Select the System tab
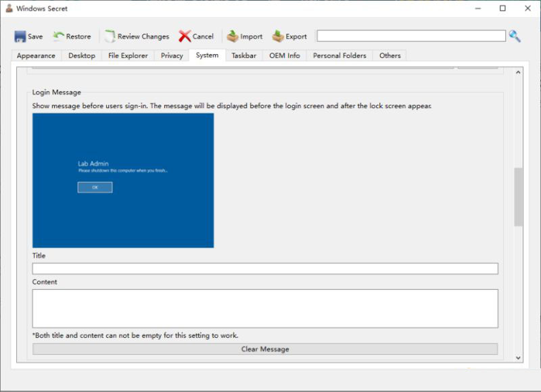Viewport: 541px width, 392px height. [207, 55]
